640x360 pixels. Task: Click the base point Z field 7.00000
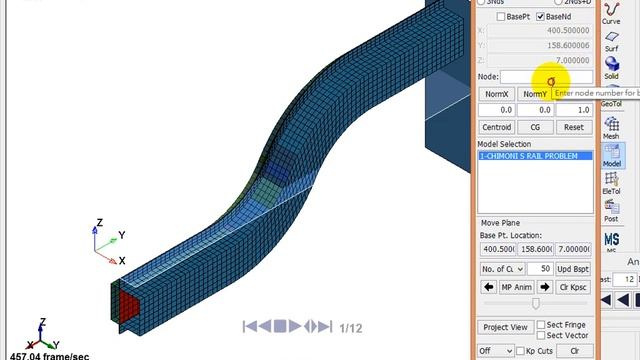573,249
